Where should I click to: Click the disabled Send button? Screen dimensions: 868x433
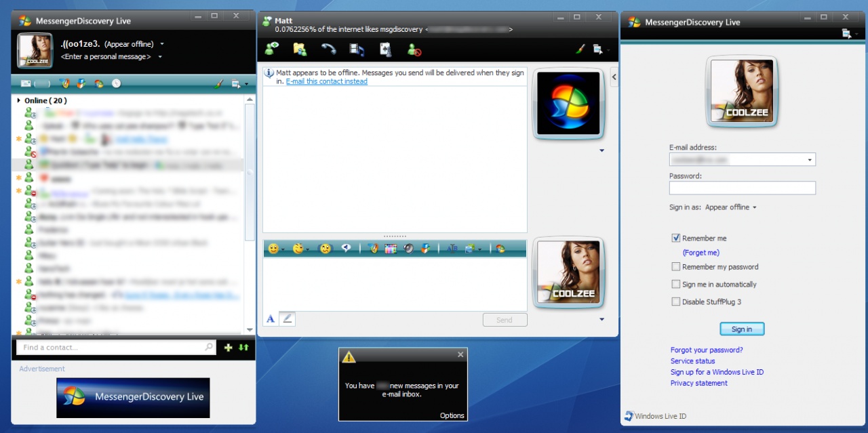pos(505,320)
